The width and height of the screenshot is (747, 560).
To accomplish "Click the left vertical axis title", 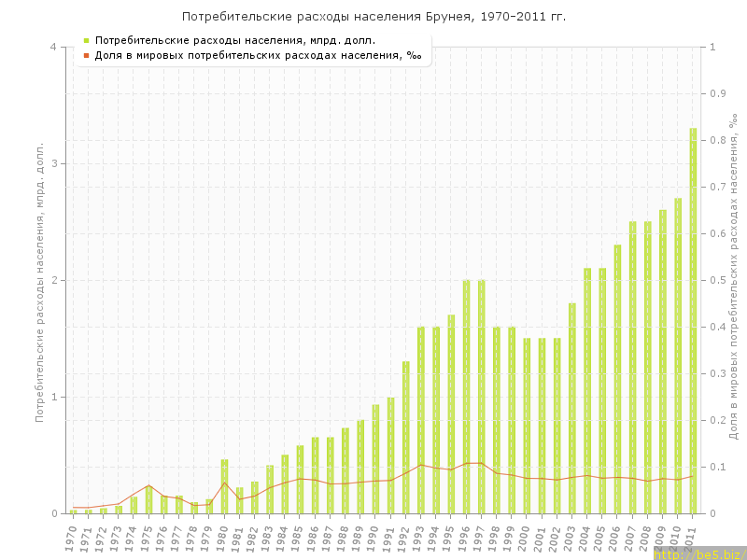I will pyautogui.click(x=40, y=280).
